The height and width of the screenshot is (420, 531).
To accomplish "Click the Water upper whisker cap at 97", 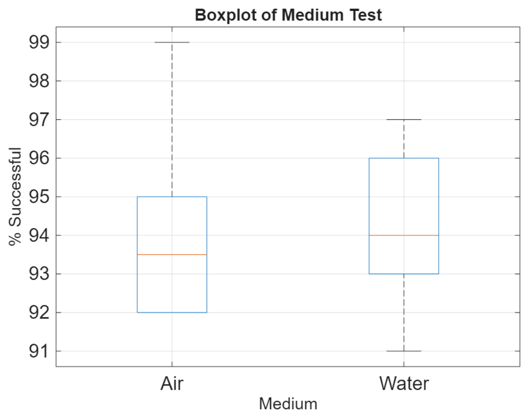I will pos(404,120).
